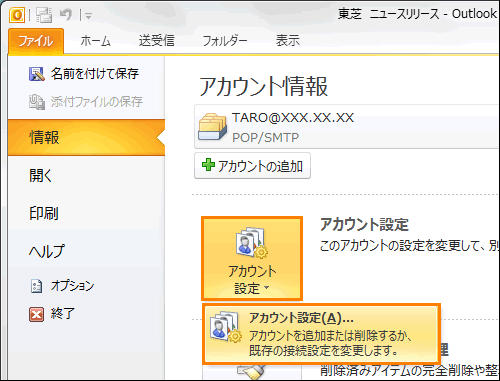500x381 pixels.
Task: Click the POP/SMTP account type text
Action: click(x=266, y=137)
